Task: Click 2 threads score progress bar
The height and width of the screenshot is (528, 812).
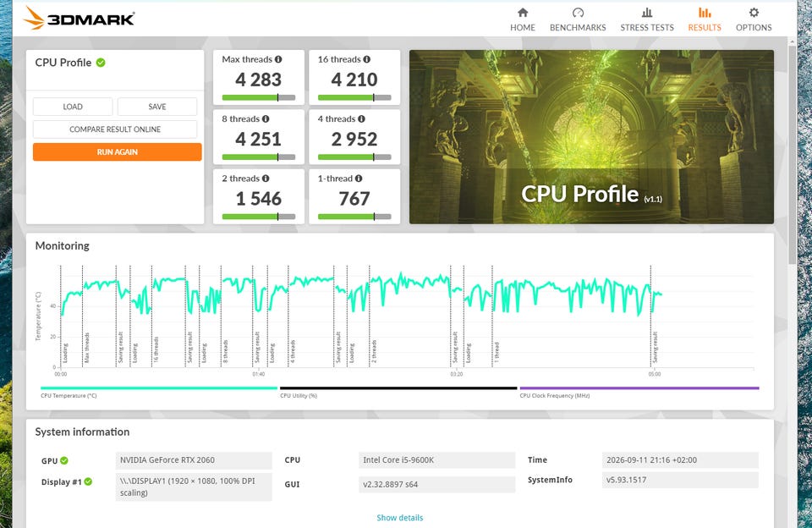Action: [259, 217]
